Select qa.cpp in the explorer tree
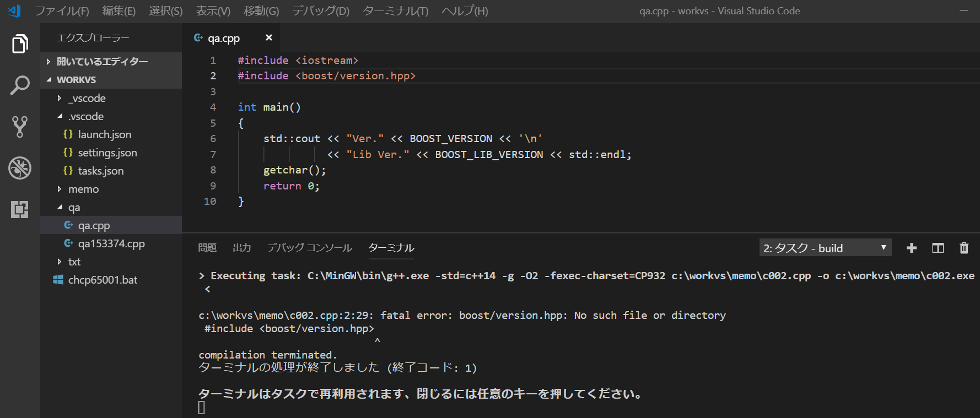Image resolution: width=980 pixels, height=418 pixels. [111, 225]
